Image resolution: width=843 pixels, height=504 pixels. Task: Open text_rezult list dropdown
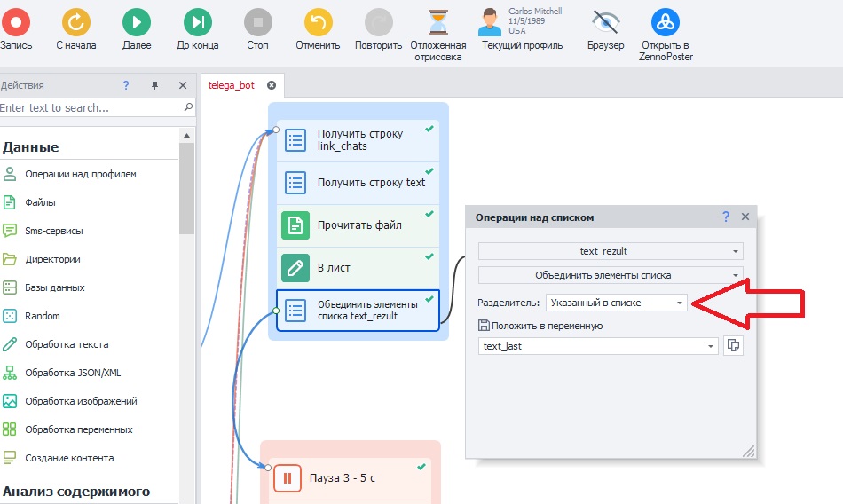pos(611,251)
